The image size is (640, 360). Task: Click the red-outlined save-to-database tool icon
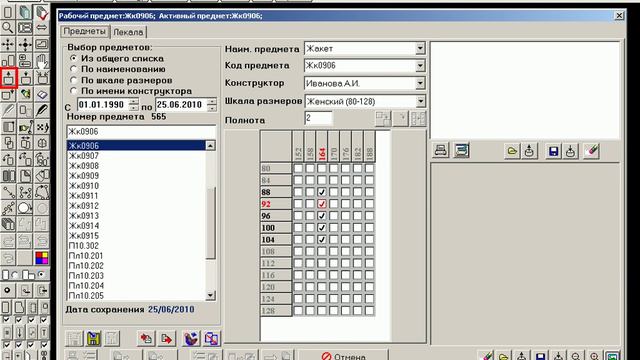point(9,78)
